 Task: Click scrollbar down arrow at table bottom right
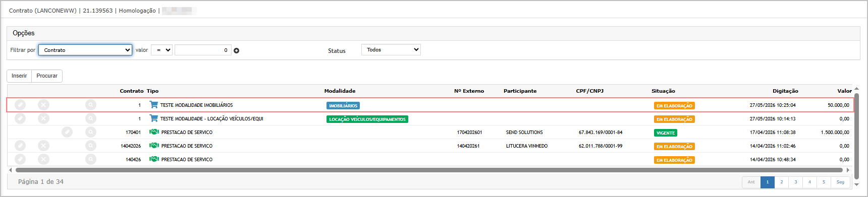pos(856,184)
